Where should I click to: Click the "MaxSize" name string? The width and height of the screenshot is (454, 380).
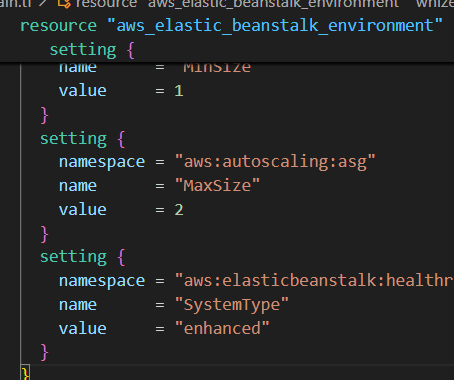coord(217,185)
